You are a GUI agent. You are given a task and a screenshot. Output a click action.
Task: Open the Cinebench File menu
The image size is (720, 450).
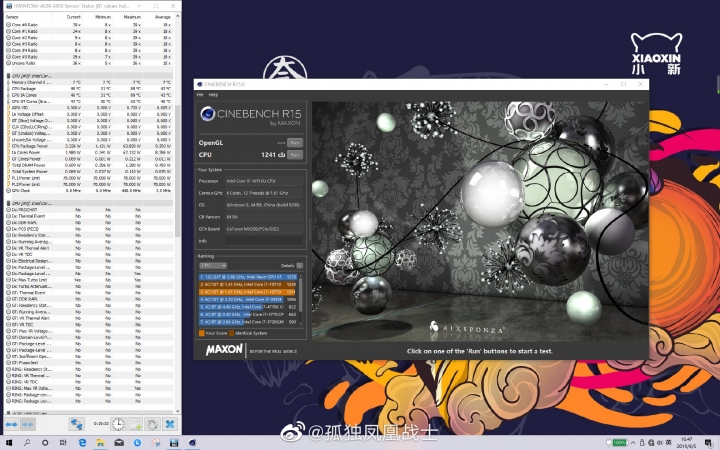click(x=200, y=95)
